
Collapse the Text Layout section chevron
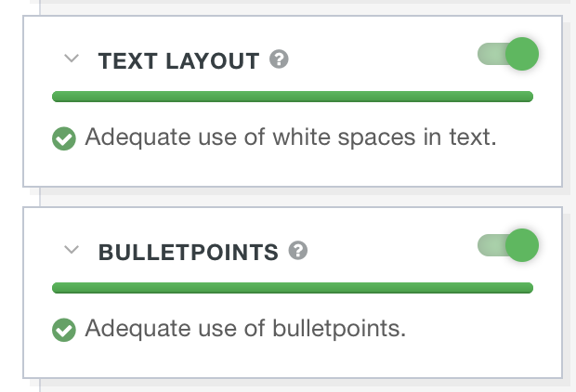72,59
